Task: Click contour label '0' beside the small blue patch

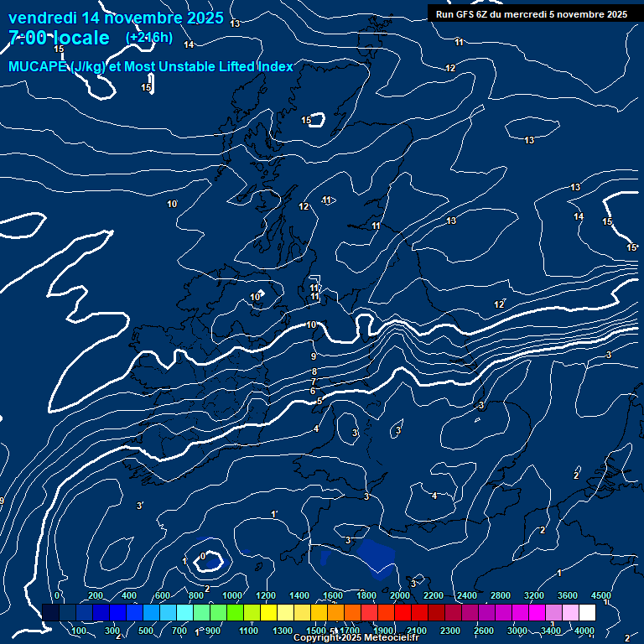Action: pos(202,556)
